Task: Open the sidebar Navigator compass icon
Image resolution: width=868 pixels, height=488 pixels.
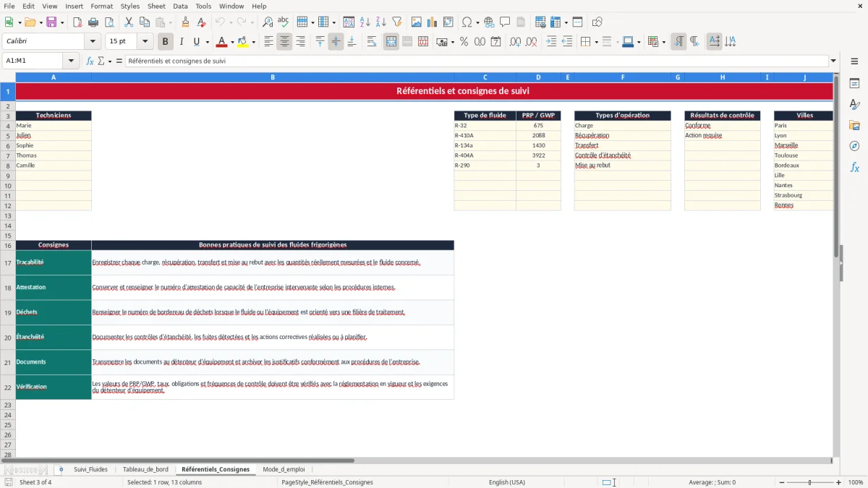Action: click(854, 146)
